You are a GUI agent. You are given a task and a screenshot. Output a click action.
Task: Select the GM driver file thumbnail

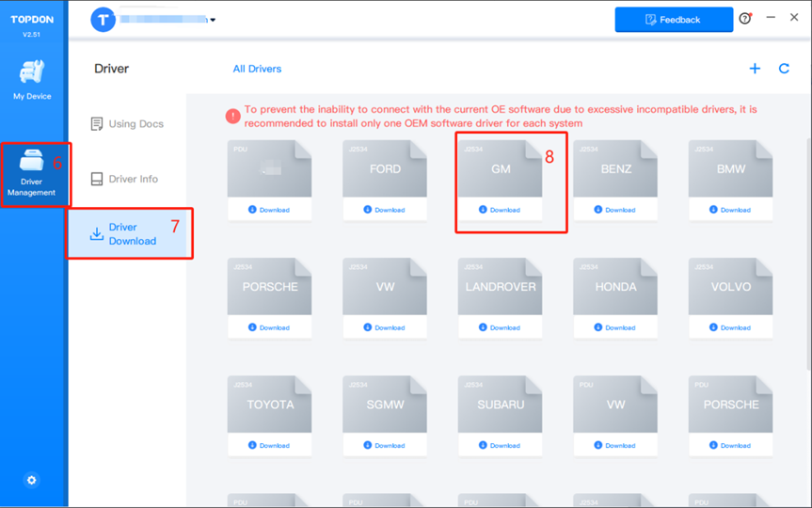[500, 168]
